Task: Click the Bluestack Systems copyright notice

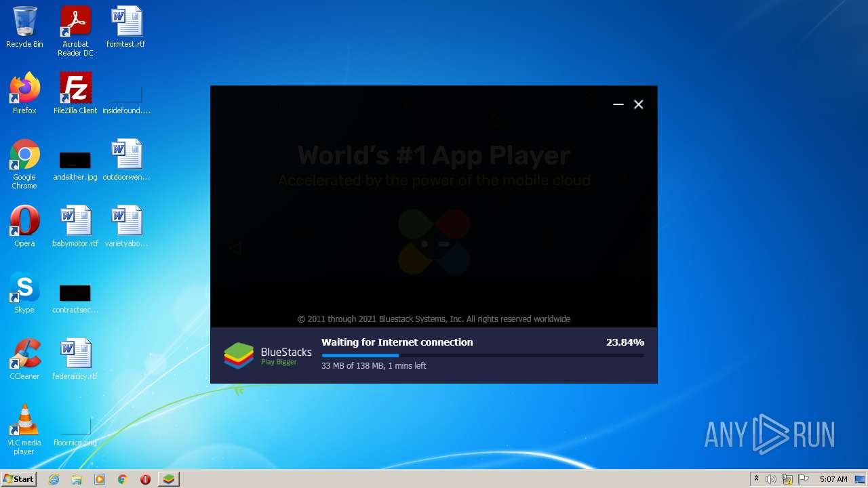Action: 434,319
